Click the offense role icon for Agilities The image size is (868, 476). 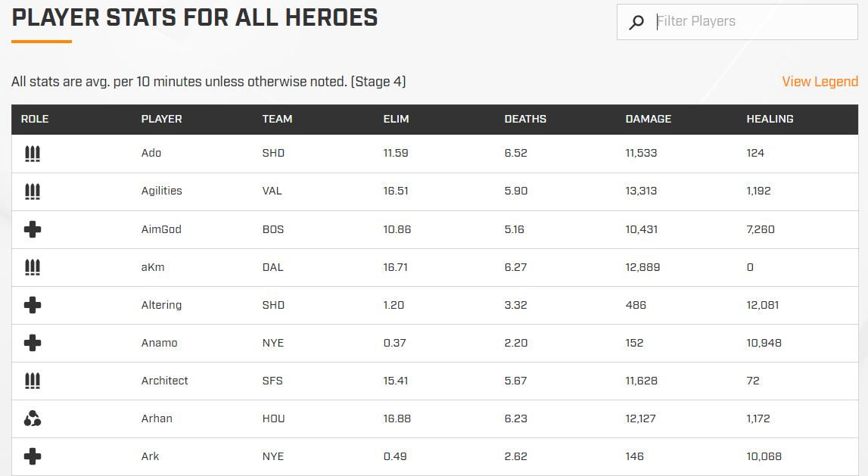point(33,191)
